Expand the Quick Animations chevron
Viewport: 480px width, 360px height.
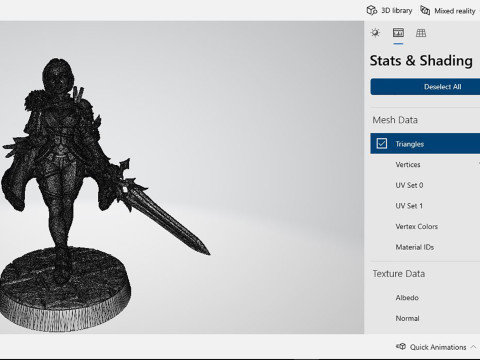pyautogui.click(x=473, y=347)
